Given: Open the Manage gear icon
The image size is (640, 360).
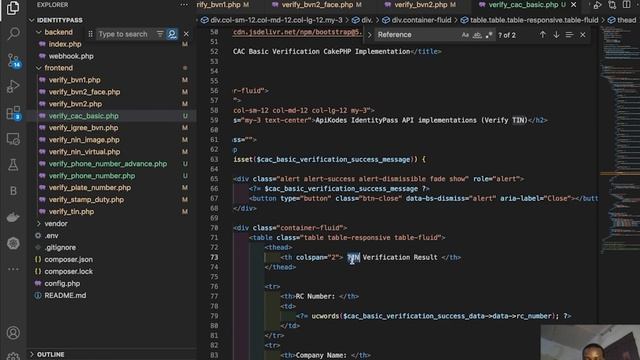Looking at the screenshot, I should (13, 356).
